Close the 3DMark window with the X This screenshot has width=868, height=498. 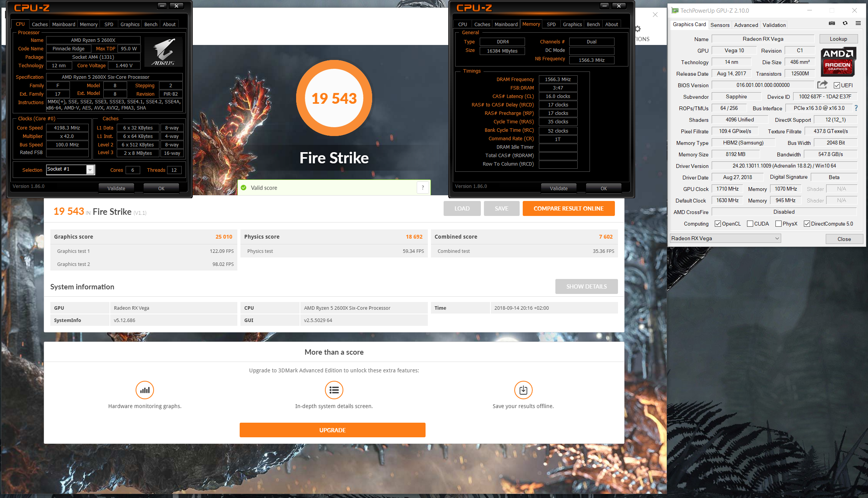[655, 15]
